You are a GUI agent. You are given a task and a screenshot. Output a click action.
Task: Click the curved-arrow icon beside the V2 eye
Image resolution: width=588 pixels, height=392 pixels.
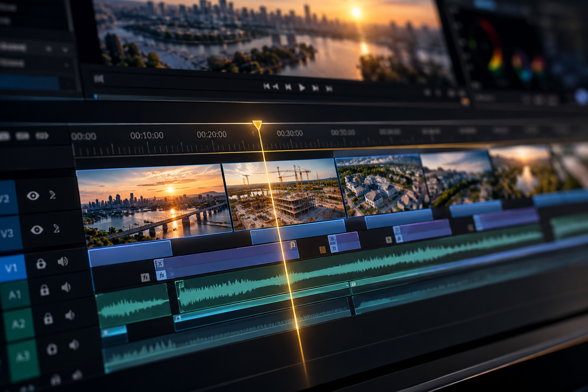coord(53,195)
